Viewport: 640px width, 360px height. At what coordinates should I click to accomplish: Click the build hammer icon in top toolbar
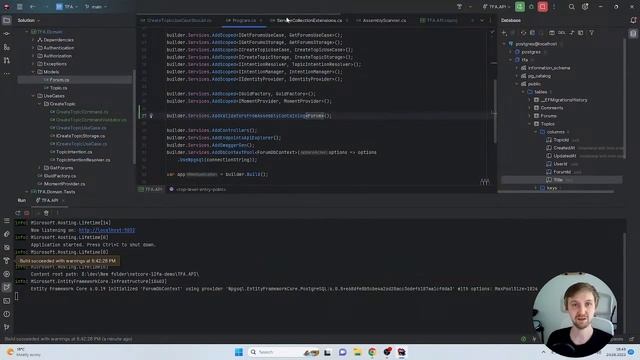pos(459,7)
